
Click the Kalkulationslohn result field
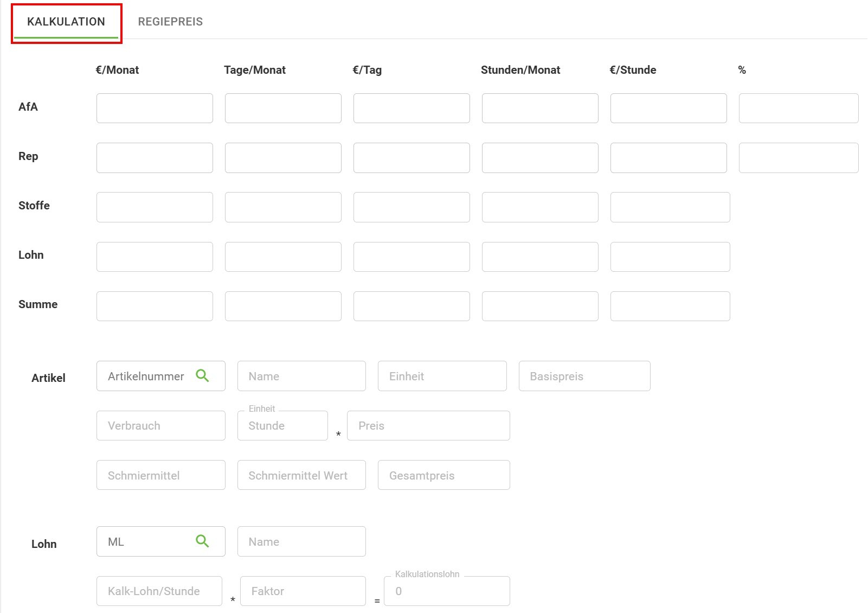[447, 591]
